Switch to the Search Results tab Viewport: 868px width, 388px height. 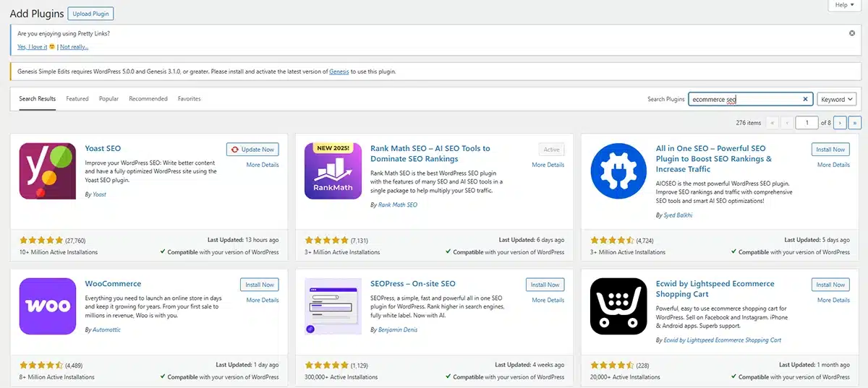coord(38,99)
